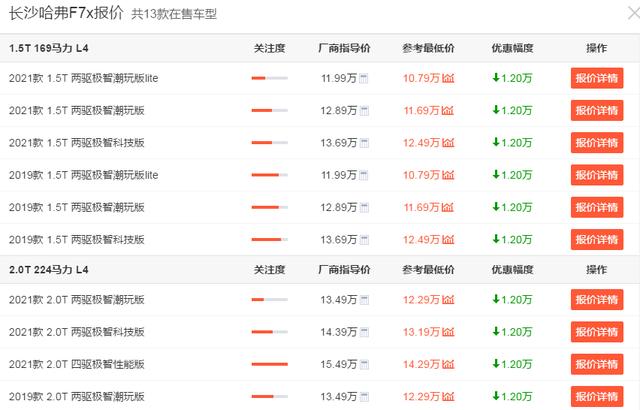Open model link 2021款 1.5T 两驱极智潮玩版lite
The height and width of the screenshot is (410, 640).
coord(84,78)
